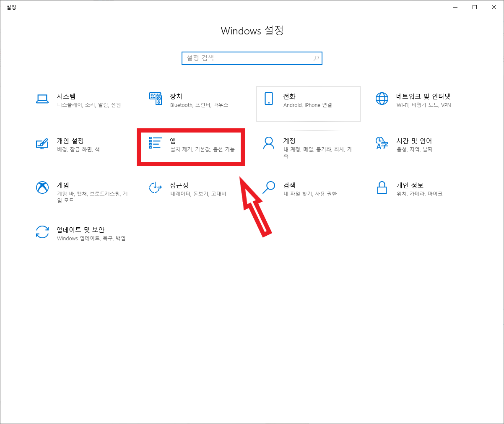Click the text 디스플레이, 소리, 알림, 전원
The height and width of the screenshot is (424, 504).
89,105
